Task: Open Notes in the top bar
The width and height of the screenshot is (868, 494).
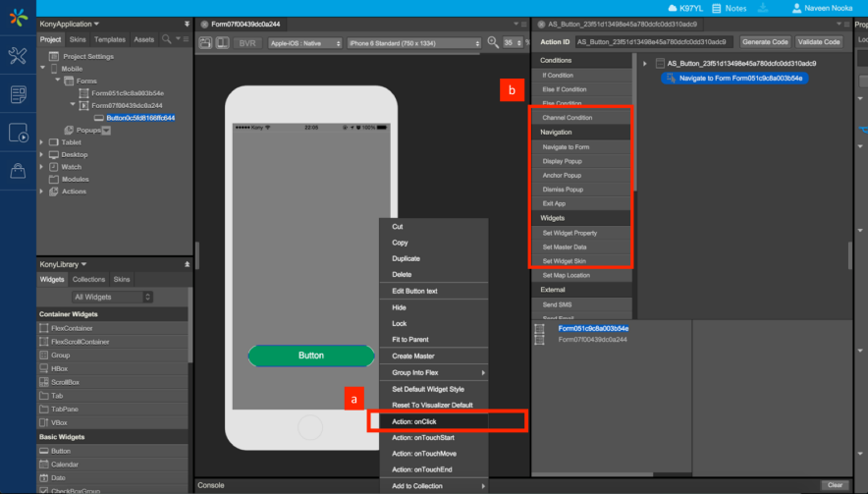Action: coord(729,8)
